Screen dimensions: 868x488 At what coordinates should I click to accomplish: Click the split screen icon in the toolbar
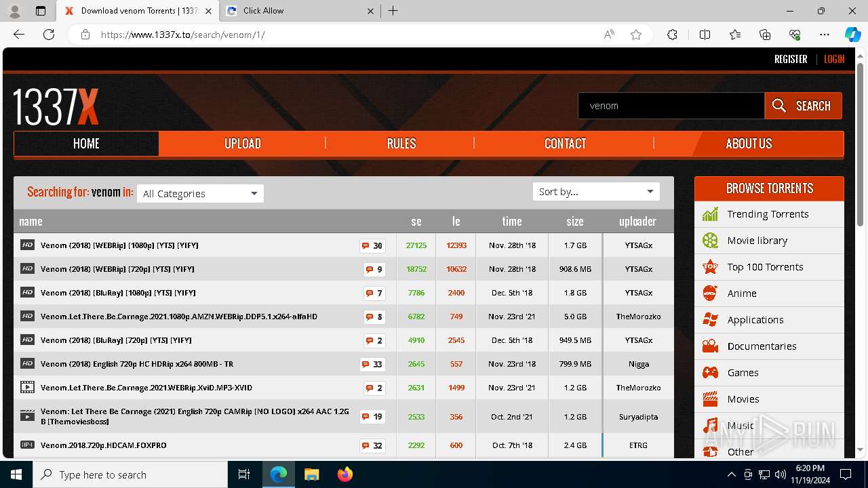[705, 35]
